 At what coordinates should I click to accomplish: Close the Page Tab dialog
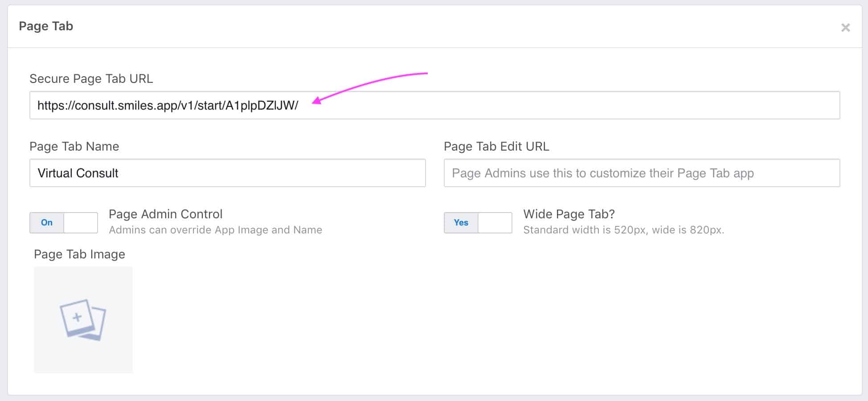pyautogui.click(x=845, y=28)
